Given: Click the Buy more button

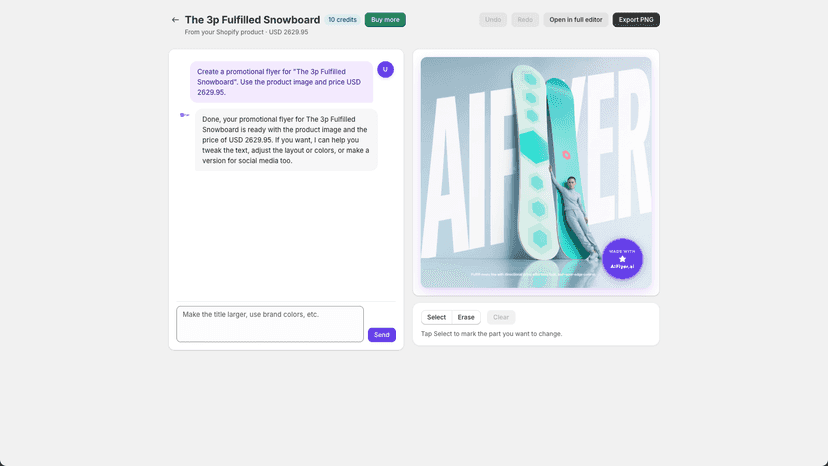Looking at the screenshot, I should tap(385, 20).
